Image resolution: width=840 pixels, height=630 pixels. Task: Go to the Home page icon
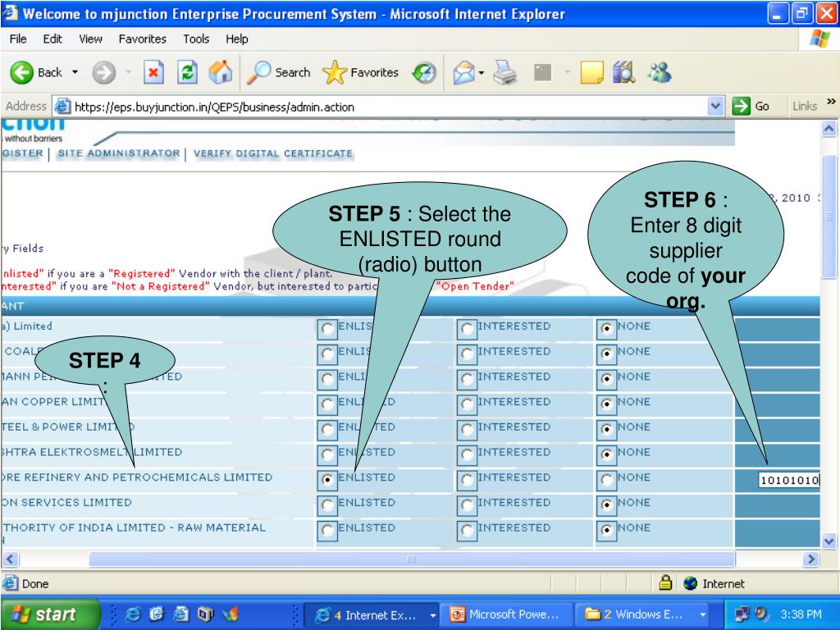click(220, 72)
